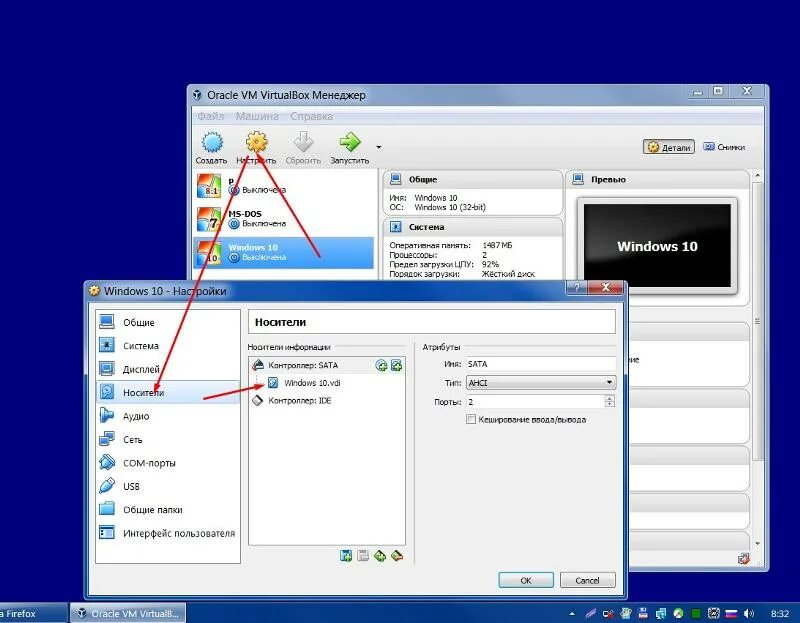Click add hard disk icon on SATA controller
This screenshot has width=800, height=623.
pyautogui.click(x=396, y=365)
